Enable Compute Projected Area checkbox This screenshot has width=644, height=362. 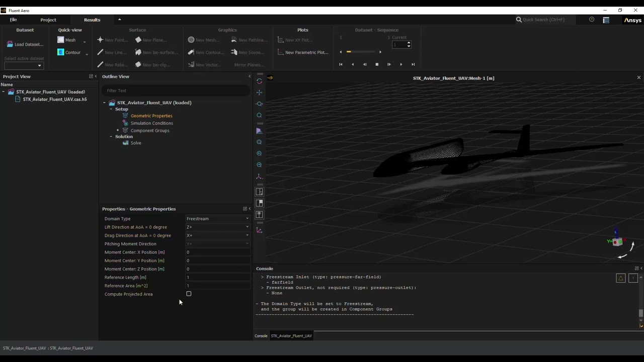click(x=189, y=294)
